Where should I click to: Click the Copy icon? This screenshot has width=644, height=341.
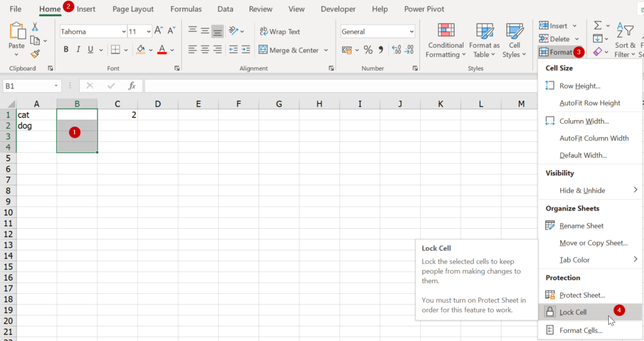click(35, 41)
